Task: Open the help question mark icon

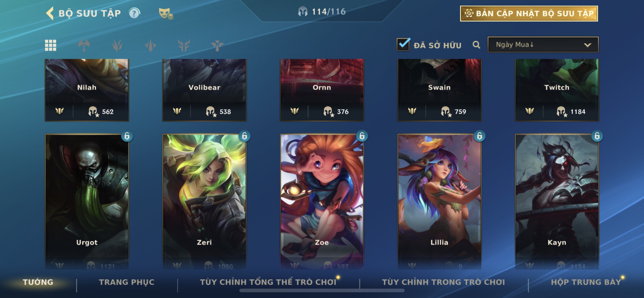Action: click(x=134, y=13)
